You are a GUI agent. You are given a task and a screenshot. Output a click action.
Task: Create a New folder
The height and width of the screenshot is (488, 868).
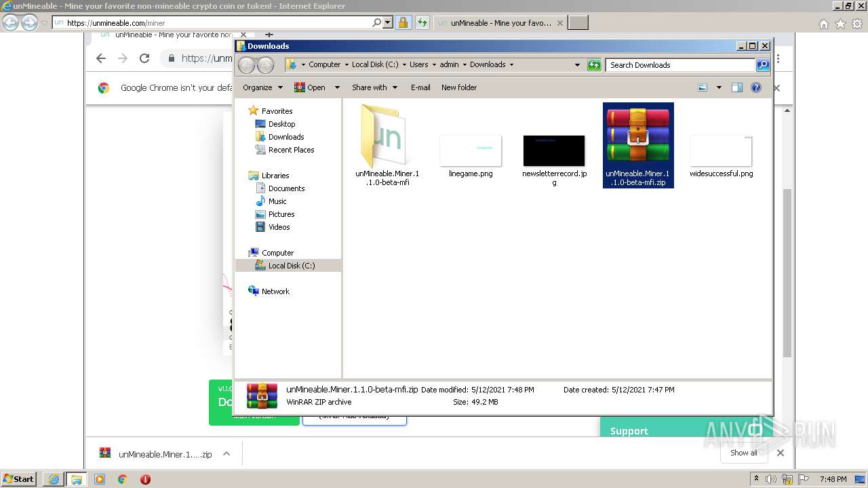459,87
